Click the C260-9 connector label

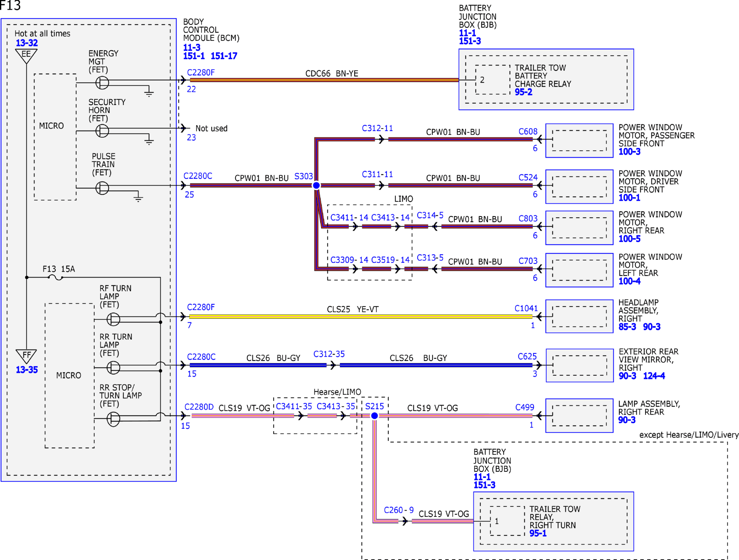pos(399,510)
